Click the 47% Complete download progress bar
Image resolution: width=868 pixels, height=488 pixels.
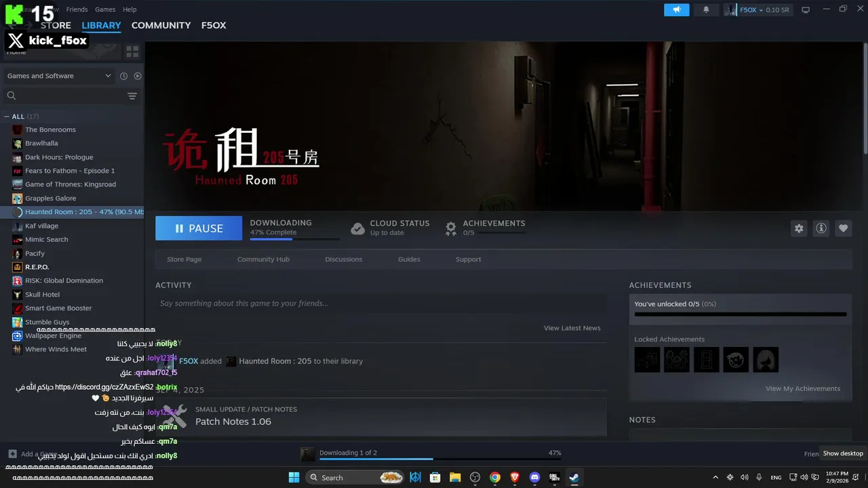pyautogui.click(x=294, y=239)
